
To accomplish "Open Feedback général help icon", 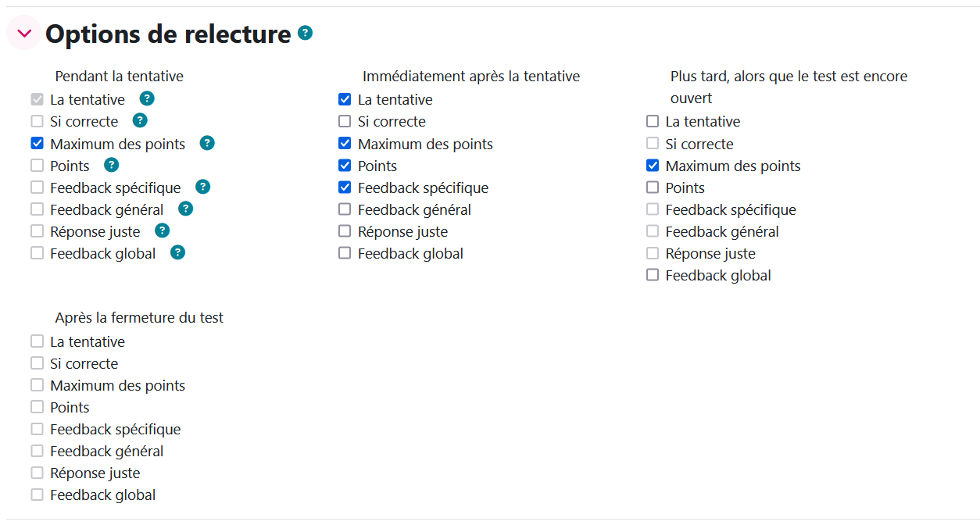I will click(185, 209).
